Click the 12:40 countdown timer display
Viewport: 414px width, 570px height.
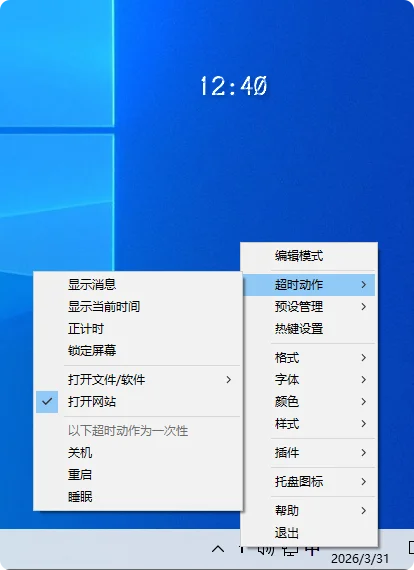[x=234, y=86]
